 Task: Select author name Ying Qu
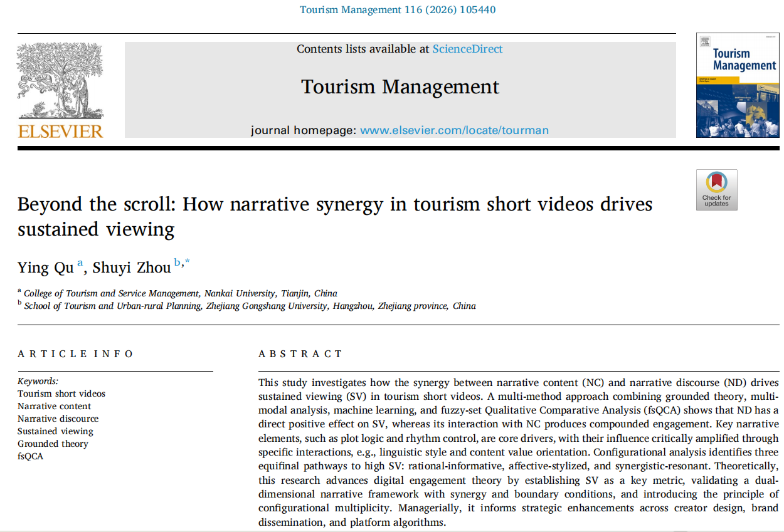[45, 268]
